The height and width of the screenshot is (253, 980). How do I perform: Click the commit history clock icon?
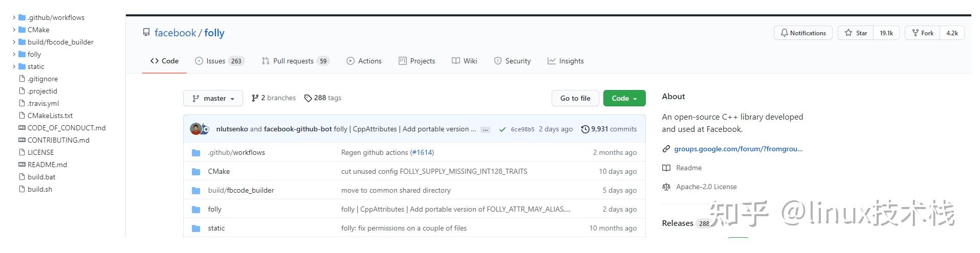[x=585, y=129]
